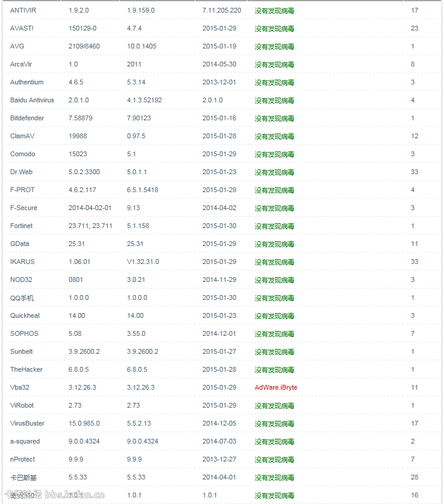Click the F-PROT engine name

pyautogui.click(x=22, y=190)
